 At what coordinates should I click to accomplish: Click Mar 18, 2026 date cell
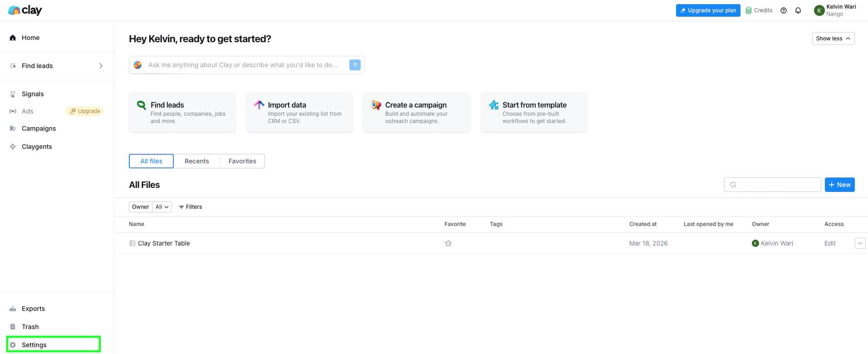648,243
